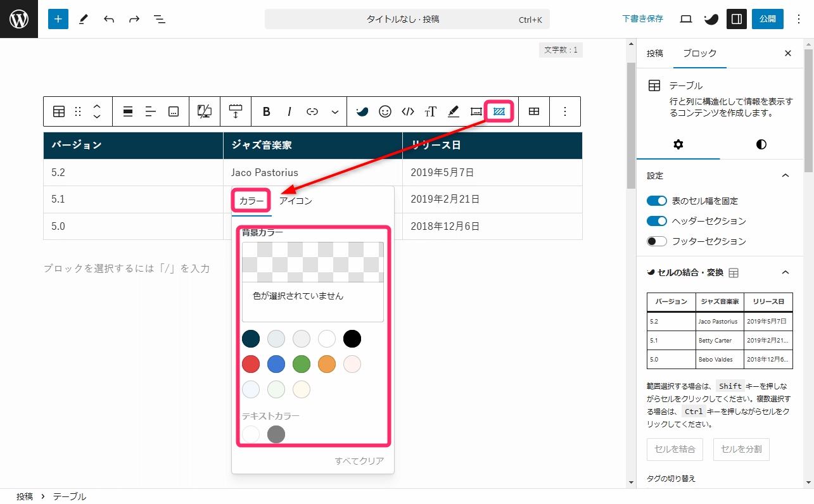This screenshot has height=504, width=814.
Task: Switch to the カラー tab
Action: click(x=251, y=201)
